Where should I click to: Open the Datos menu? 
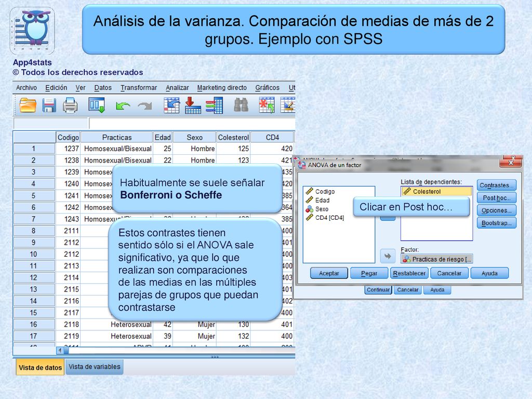[x=103, y=87]
